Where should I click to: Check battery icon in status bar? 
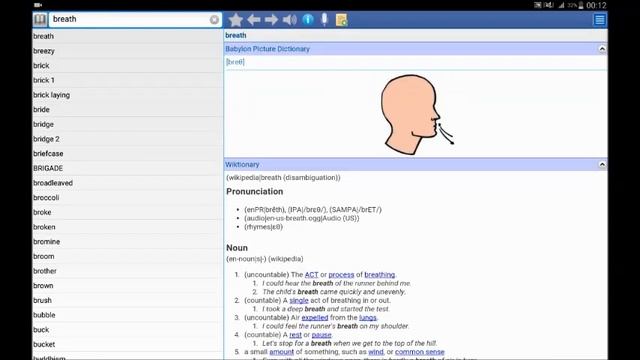tap(580, 5)
